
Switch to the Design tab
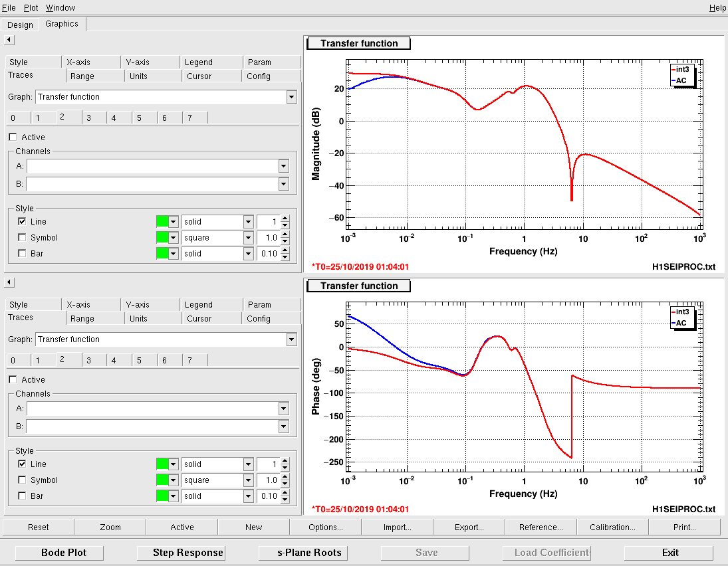tap(20, 25)
